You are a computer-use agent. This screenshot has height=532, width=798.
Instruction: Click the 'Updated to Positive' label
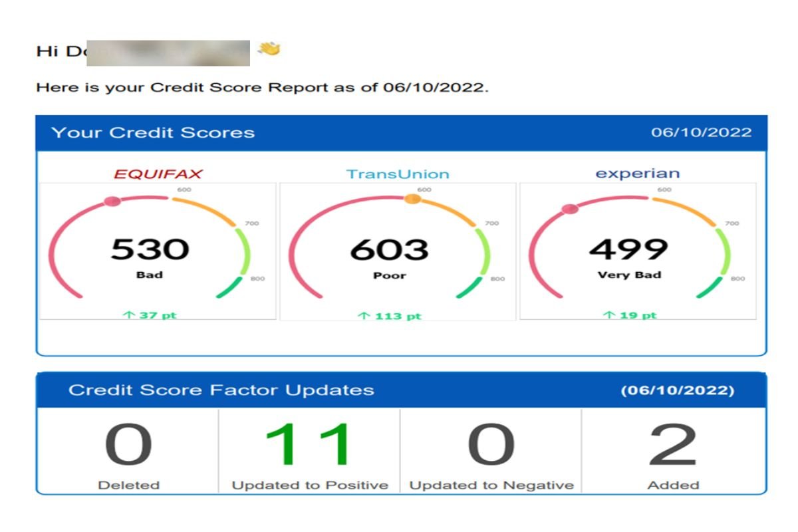click(310, 485)
